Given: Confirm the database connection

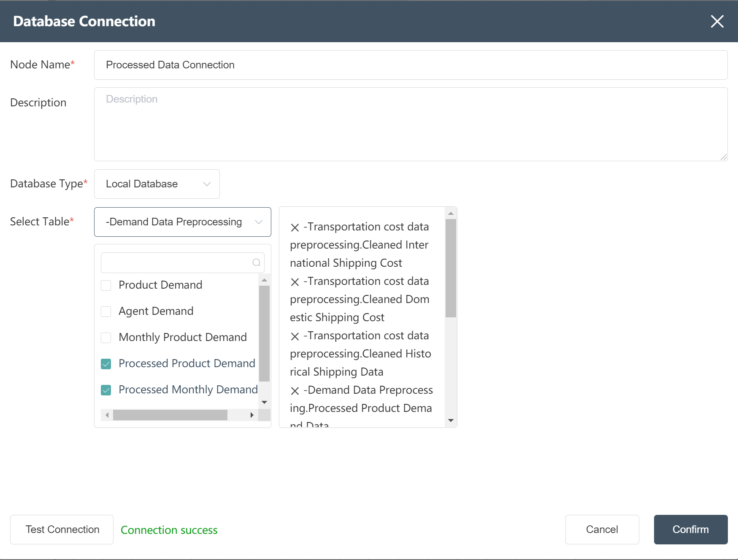Looking at the screenshot, I should (x=691, y=530).
